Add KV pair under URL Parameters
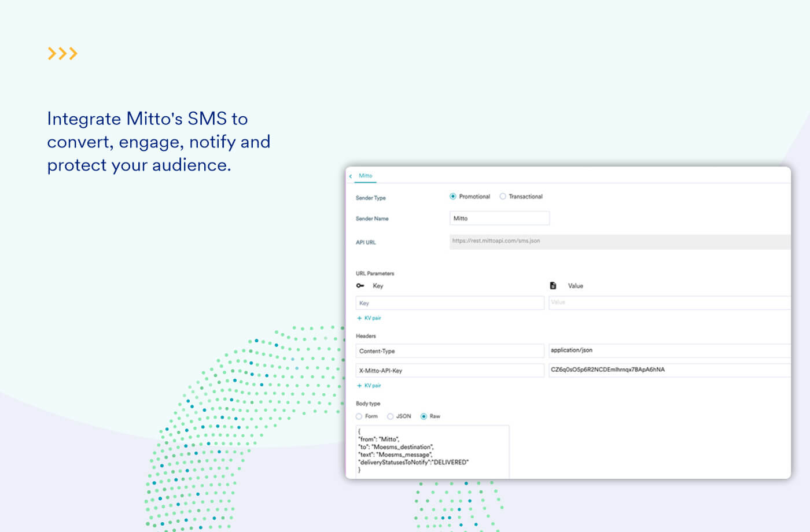Screen dimensions: 810x532 (369, 318)
